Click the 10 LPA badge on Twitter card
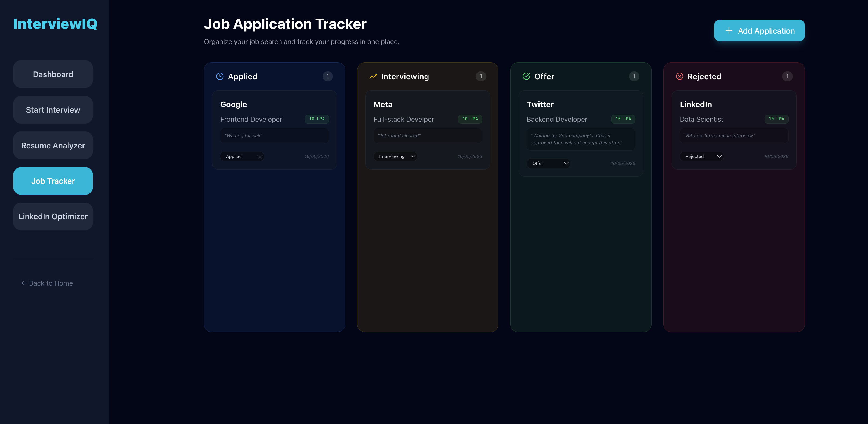 [x=623, y=119]
